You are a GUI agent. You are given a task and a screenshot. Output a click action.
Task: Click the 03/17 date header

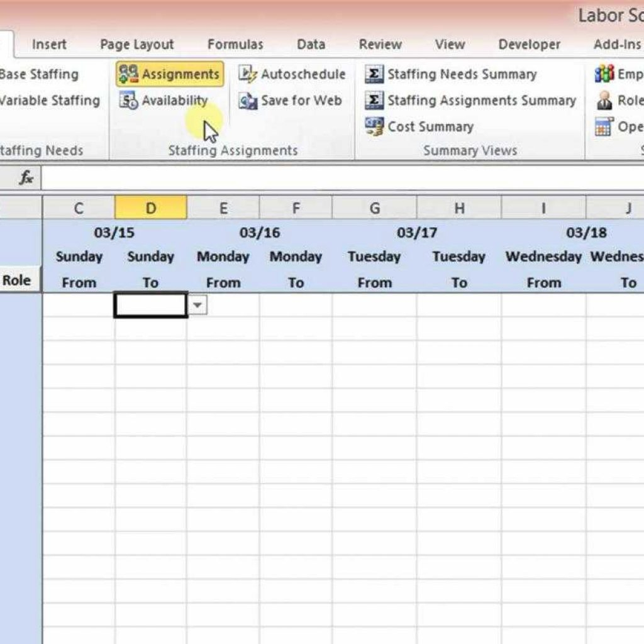417,233
